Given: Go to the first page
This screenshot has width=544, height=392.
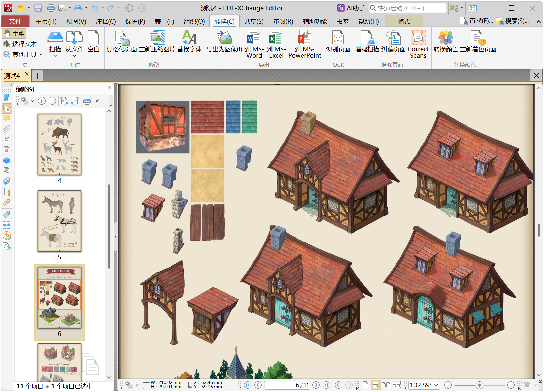Looking at the screenshot, I should pyautogui.click(x=248, y=385).
